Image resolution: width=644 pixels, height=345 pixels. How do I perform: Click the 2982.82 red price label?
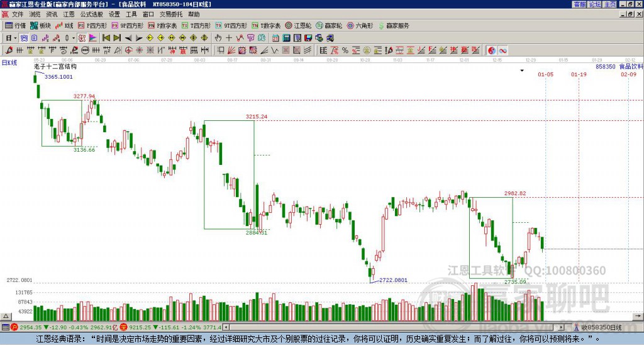(515, 193)
